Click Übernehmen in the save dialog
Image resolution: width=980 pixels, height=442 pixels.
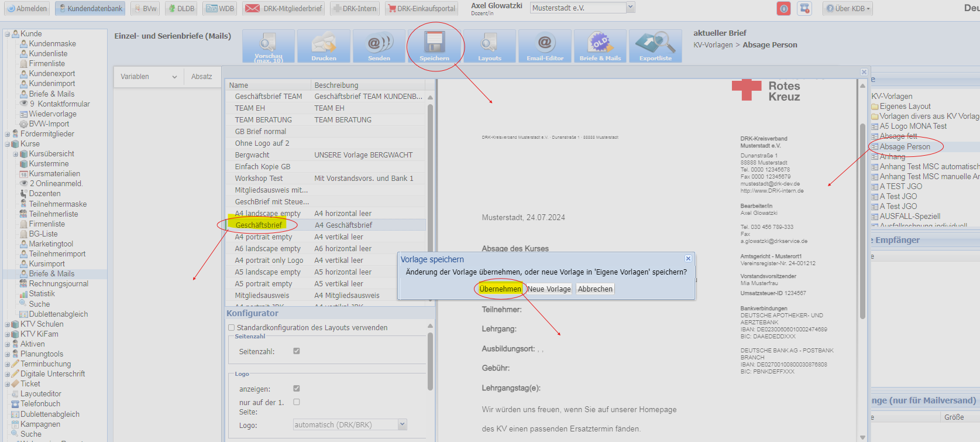point(500,289)
